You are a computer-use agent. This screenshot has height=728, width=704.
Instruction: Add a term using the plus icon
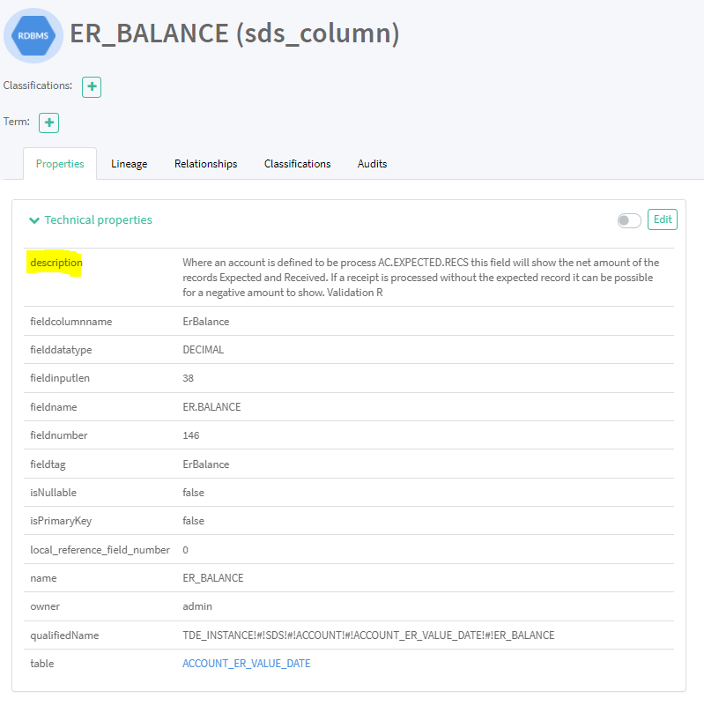click(x=48, y=123)
